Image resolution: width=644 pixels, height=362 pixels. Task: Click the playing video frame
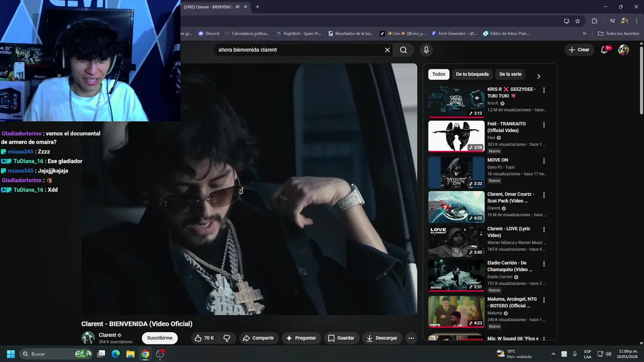(x=249, y=189)
